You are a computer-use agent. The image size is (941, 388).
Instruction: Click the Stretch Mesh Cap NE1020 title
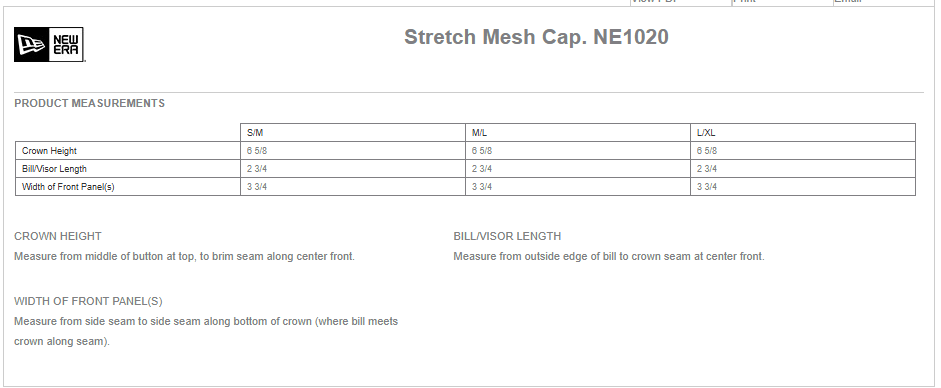tap(536, 37)
